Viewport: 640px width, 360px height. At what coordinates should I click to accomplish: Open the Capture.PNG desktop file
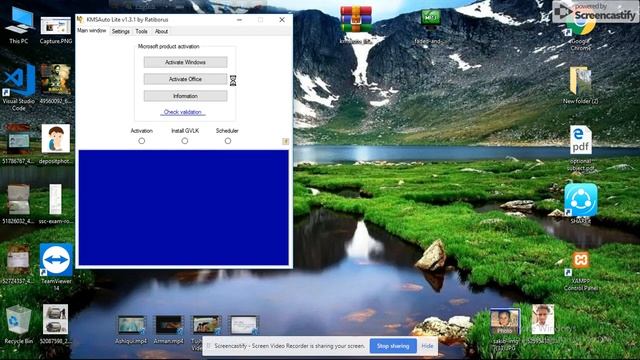56,30
